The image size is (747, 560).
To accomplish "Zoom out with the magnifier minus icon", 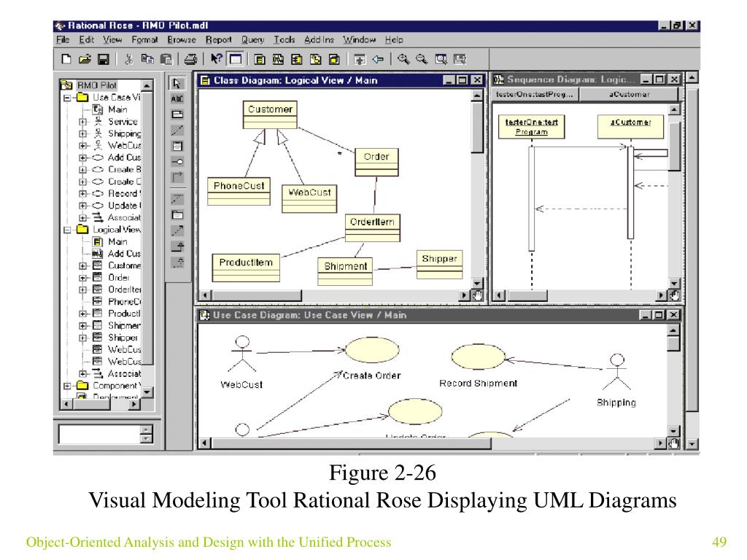I will [422, 59].
